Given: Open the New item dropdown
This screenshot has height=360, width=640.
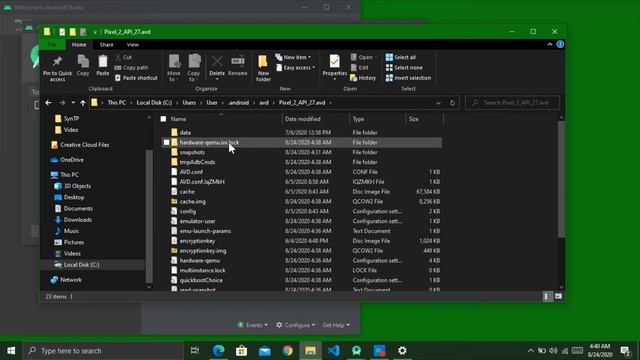Looking at the screenshot, I should pyautogui.click(x=293, y=58).
